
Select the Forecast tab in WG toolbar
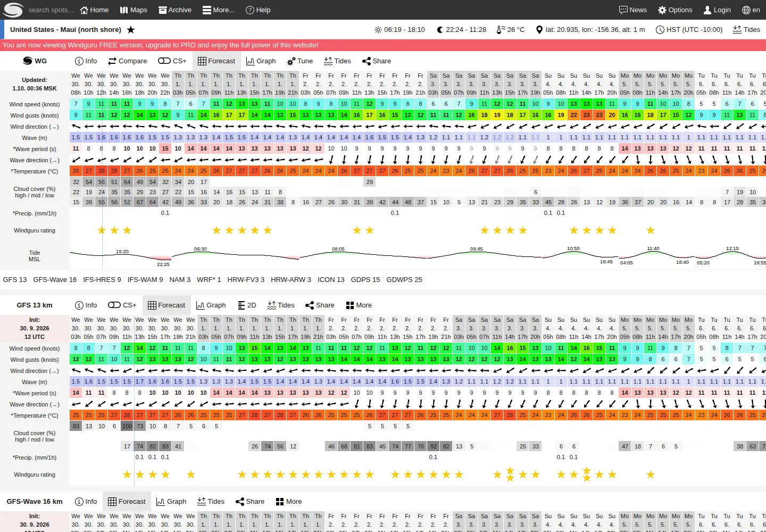217,61
